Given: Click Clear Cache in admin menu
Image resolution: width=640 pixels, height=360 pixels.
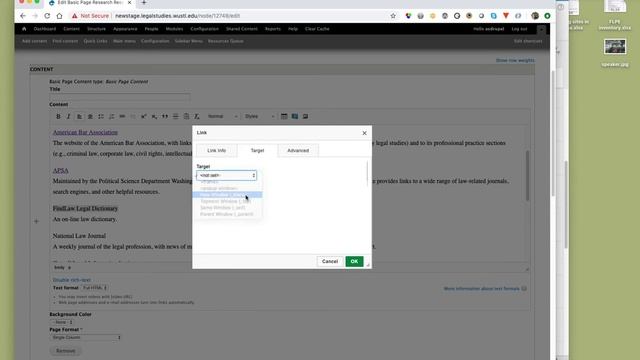Looking at the screenshot, I should [x=317, y=29].
